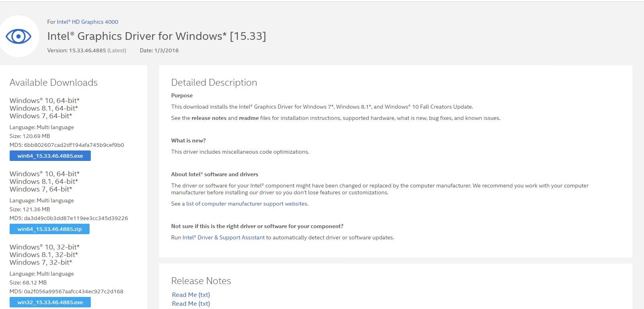
Task: Click the MD5 hash of the 120.69 MB download
Action: [x=74, y=145]
